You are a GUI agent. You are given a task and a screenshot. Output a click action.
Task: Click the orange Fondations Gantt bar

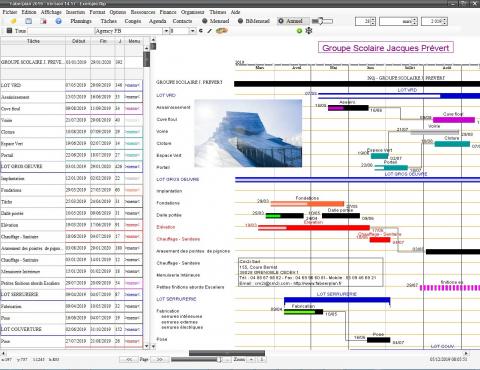tap(307, 204)
